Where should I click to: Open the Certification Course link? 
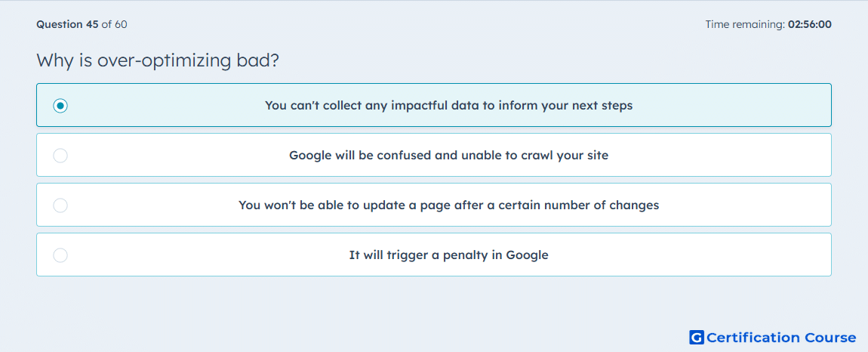[x=773, y=337]
